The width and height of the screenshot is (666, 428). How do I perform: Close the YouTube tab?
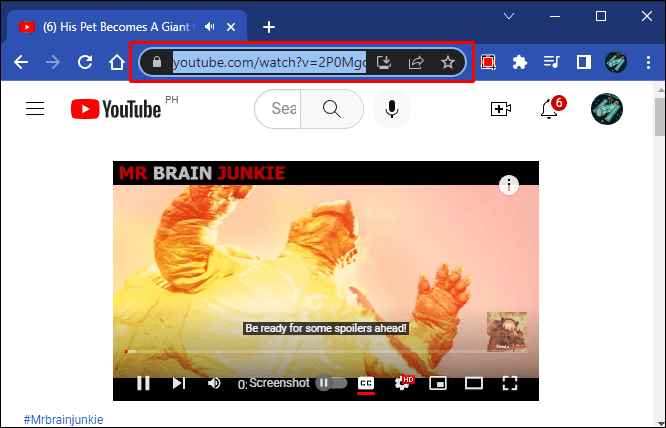coord(231,27)
